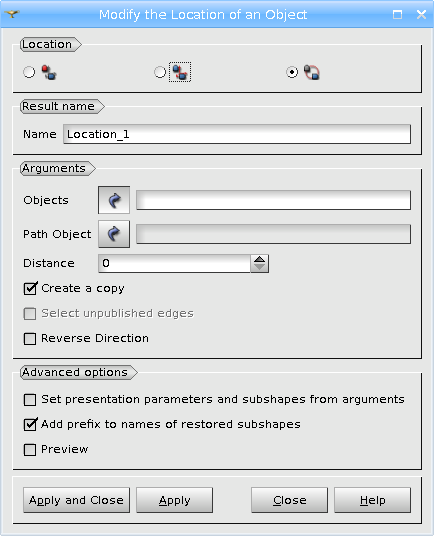This screenshot has width=434, height=536.
Task: Click the Apply and Close button
Action: coord(77,500)
